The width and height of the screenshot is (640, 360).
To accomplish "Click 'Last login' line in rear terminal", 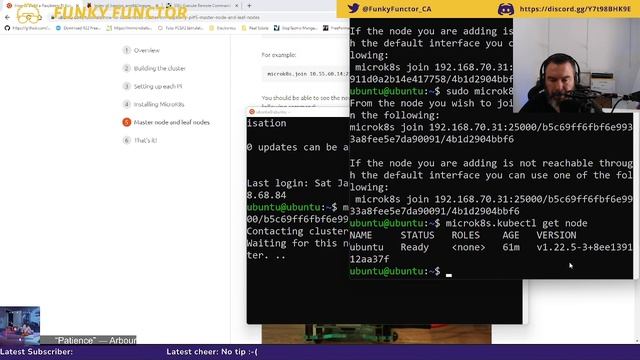I will tap(298, 183).
